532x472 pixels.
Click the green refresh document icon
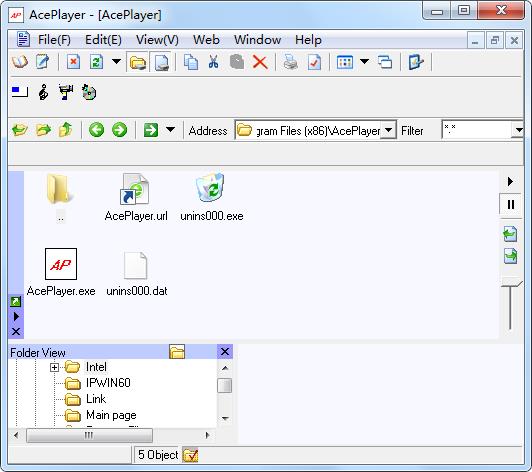[96, 62]
